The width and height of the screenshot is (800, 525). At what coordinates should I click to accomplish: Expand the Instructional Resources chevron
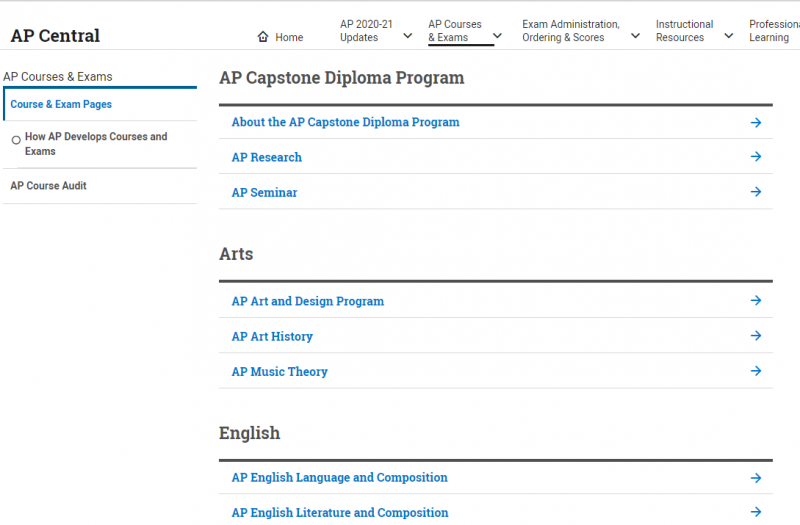coord(729,36)
